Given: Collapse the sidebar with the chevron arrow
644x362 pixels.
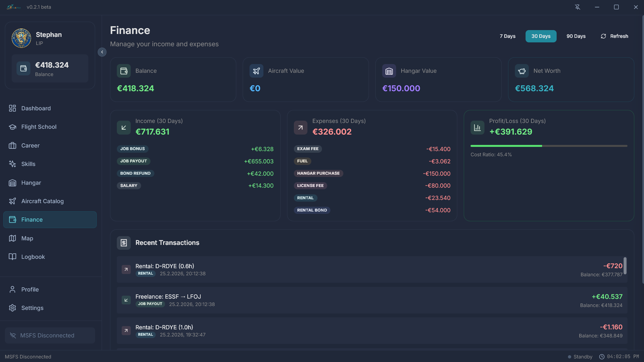Looking at the screenshot, I should click(102, 52).
